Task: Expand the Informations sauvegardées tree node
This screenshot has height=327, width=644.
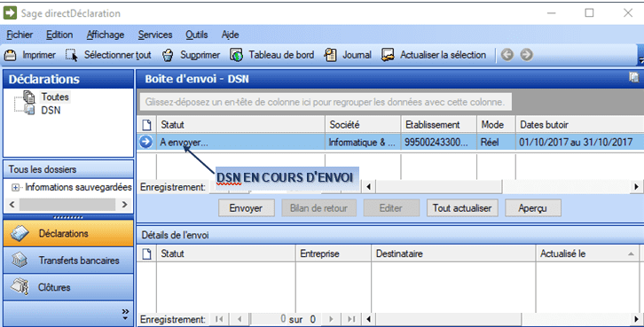Action: pyautogui.click(x=15, y=188)
